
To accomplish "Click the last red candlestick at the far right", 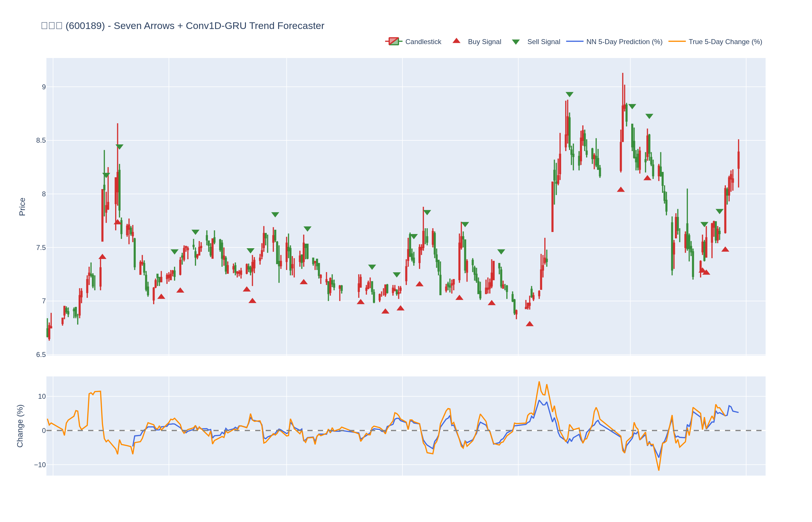I will [738, 160].
